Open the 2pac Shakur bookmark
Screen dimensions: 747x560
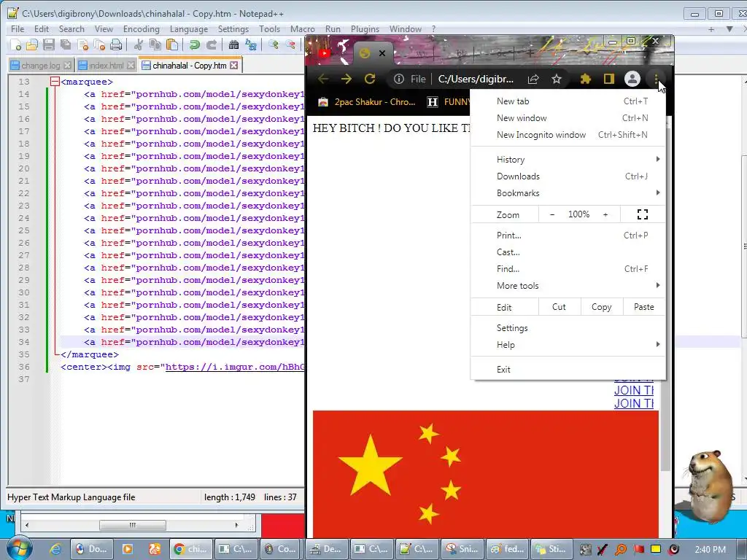366,102
